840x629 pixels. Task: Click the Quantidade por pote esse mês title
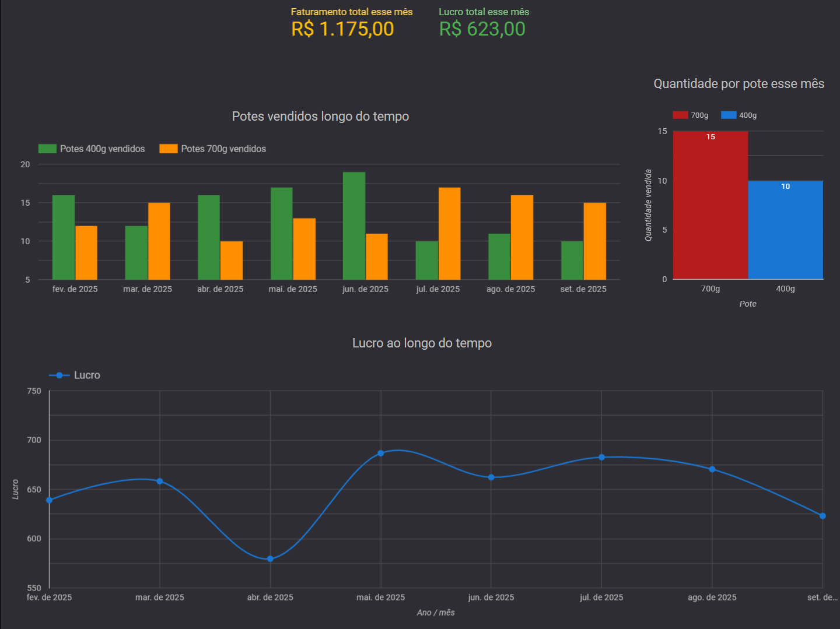pyautogui.click(x=739, y=84)
